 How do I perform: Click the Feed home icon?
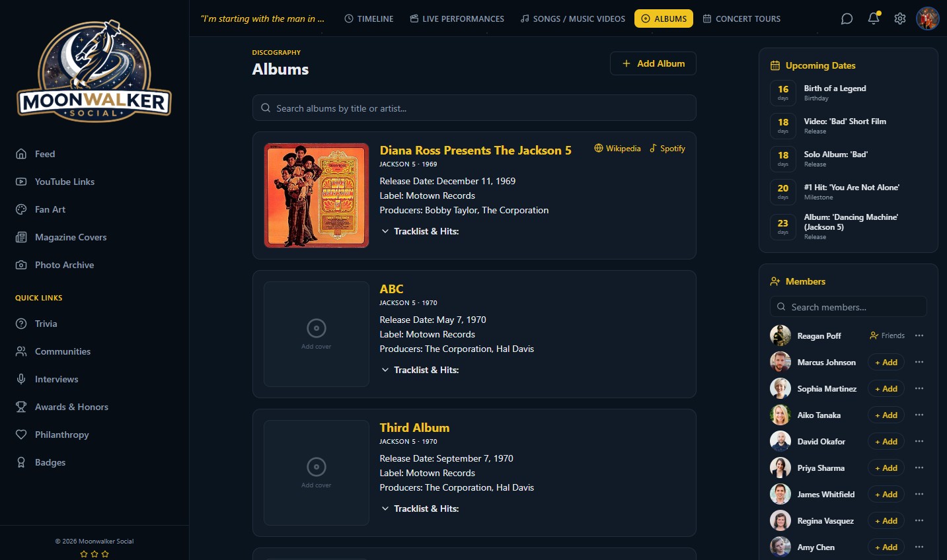pyautogui.click(x=21, y=154)
